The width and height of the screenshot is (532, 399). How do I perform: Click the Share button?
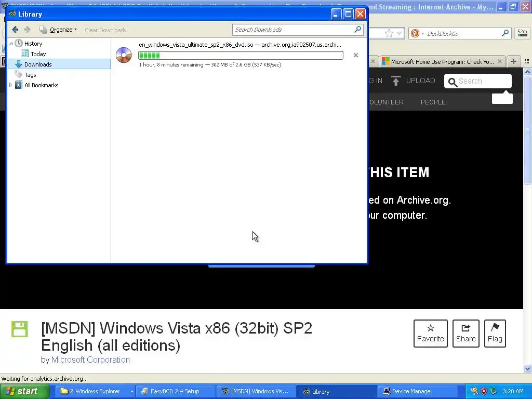(465, 334)
